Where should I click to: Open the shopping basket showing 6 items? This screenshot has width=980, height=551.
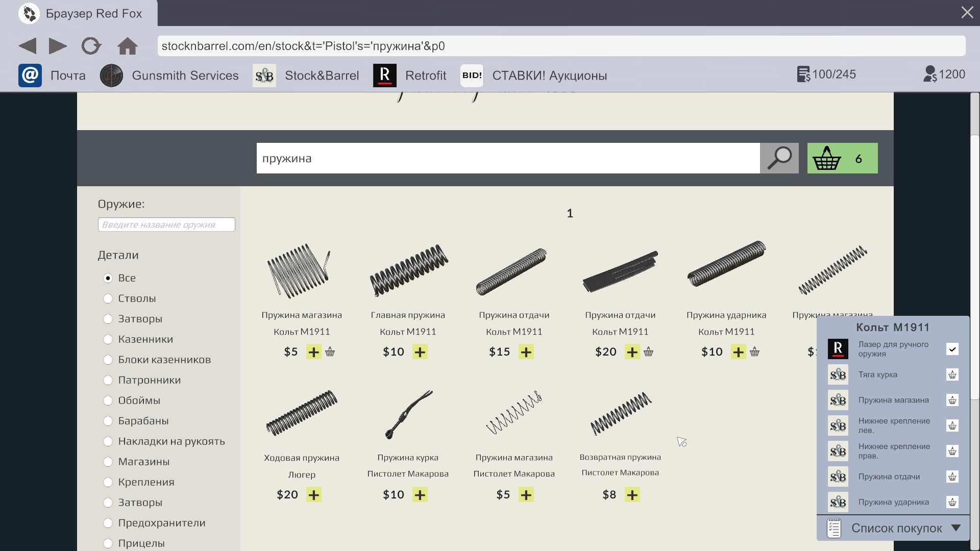(x=843, y=158)
